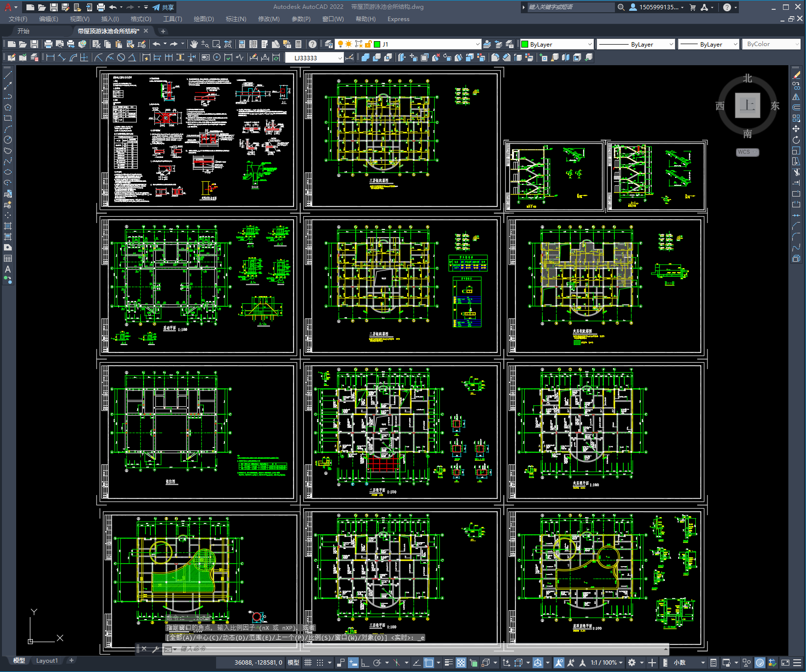Toggle the layer lock icon for J1

(368, 44)
